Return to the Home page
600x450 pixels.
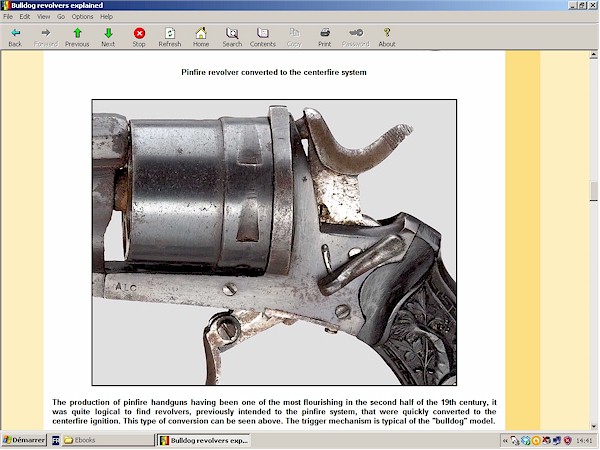201,38
